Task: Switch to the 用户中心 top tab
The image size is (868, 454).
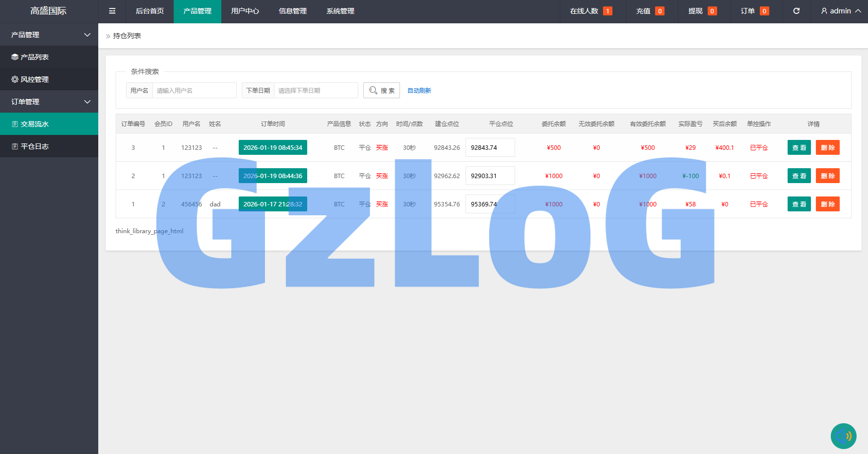Action: coord(245,11)
